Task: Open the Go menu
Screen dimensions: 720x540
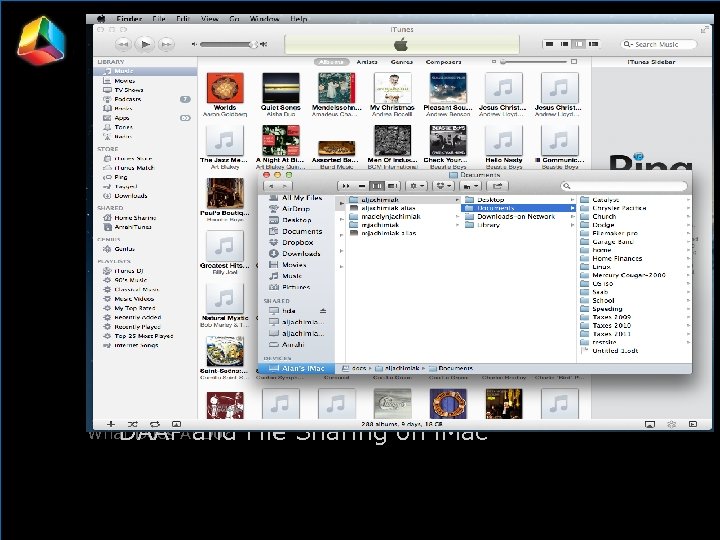Action: point(234,19)
